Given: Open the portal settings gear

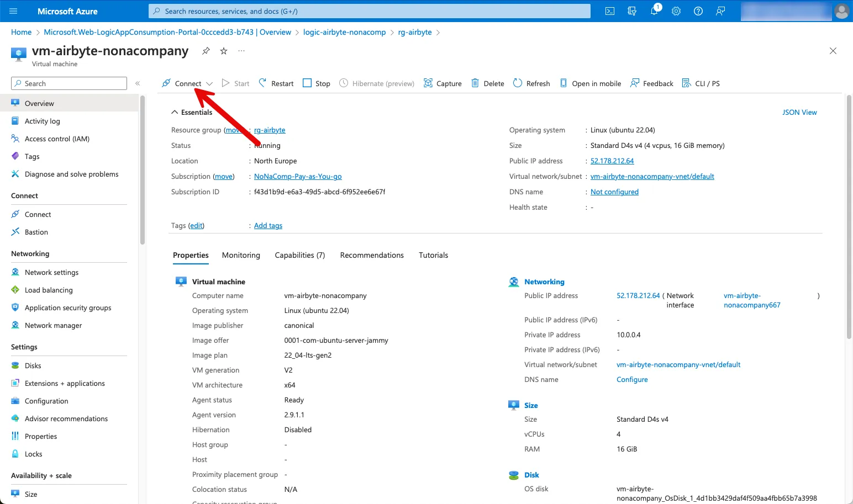Looking at the screenshot, I should (676, 11).
